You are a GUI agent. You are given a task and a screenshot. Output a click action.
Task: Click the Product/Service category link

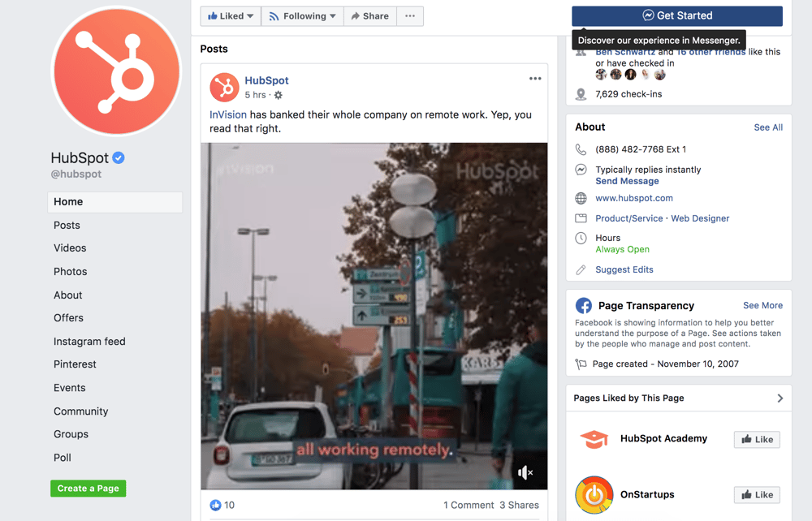(x=628, y=218)
